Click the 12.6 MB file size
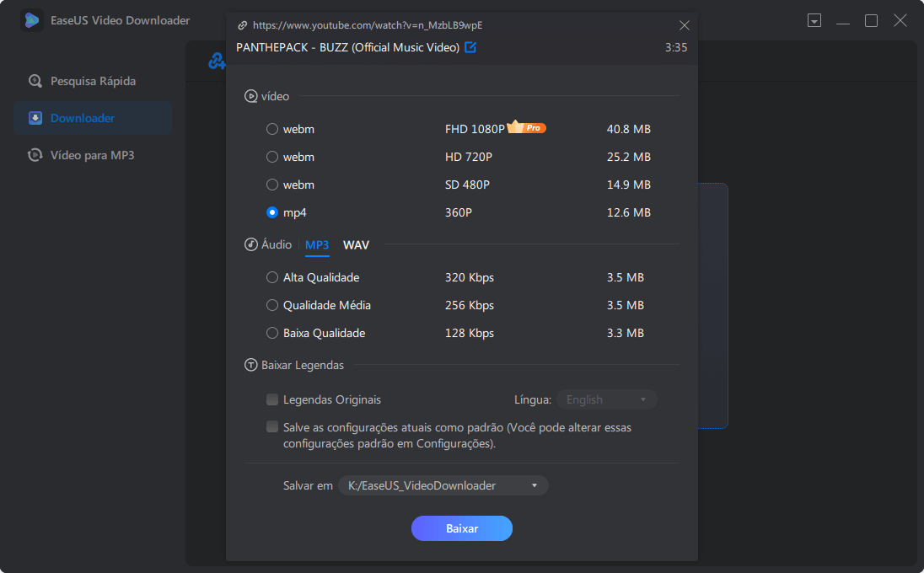The height and width of the screenshot is (573, 924). (x=629, y=212)
